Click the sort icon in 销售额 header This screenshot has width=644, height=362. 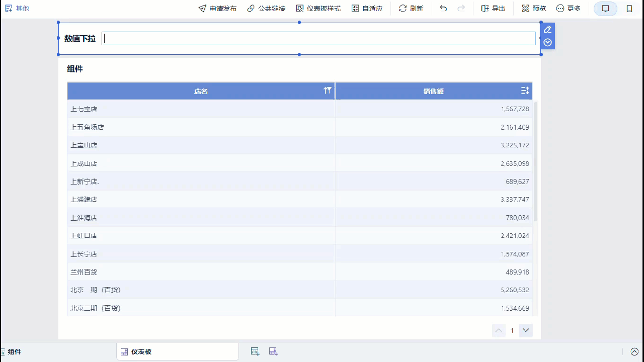(525, 90)
